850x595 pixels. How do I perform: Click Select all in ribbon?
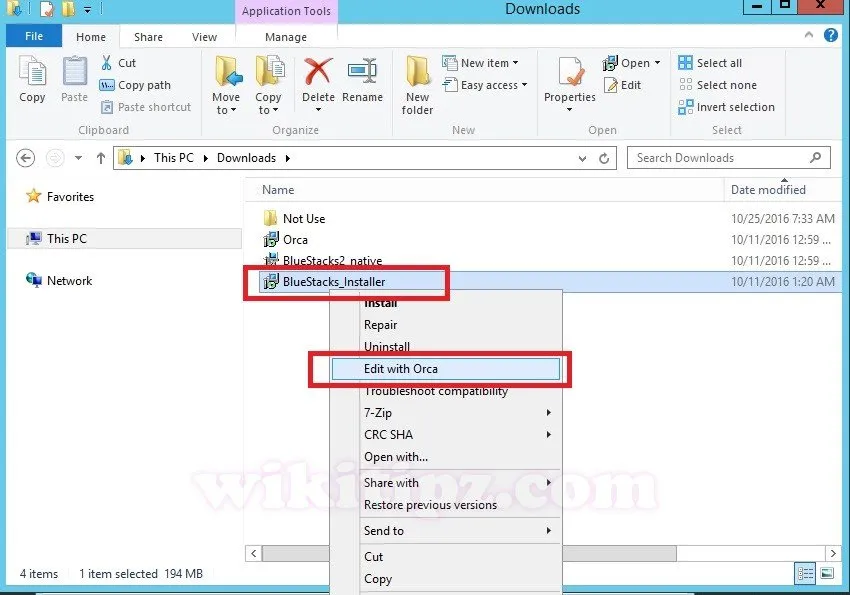point(710,63)
